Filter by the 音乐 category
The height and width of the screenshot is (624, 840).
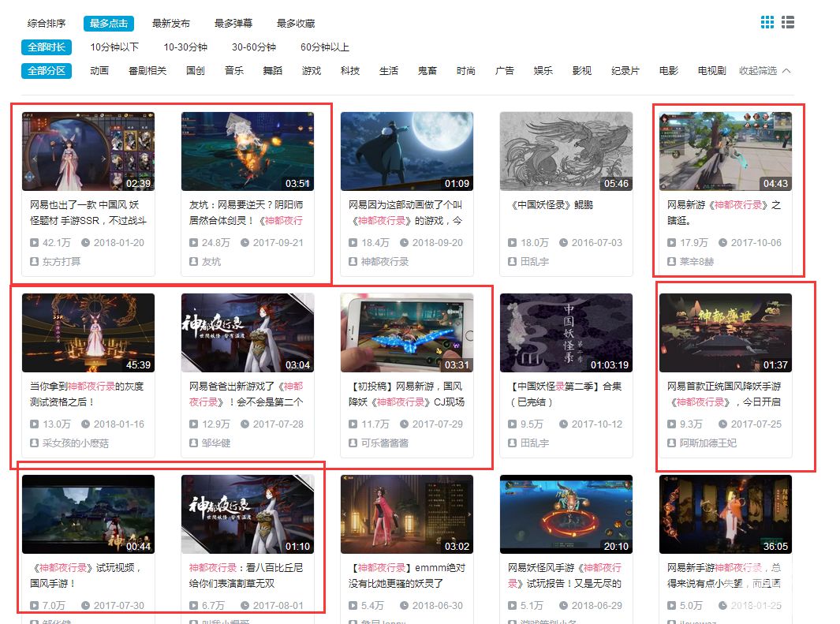234,71
